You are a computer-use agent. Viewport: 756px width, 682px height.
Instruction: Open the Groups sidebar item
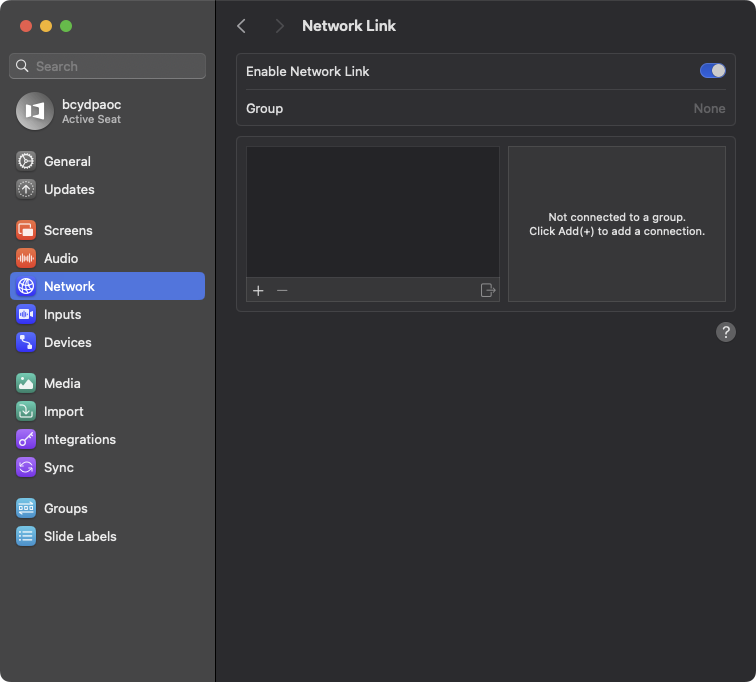[x=65, y=508]
